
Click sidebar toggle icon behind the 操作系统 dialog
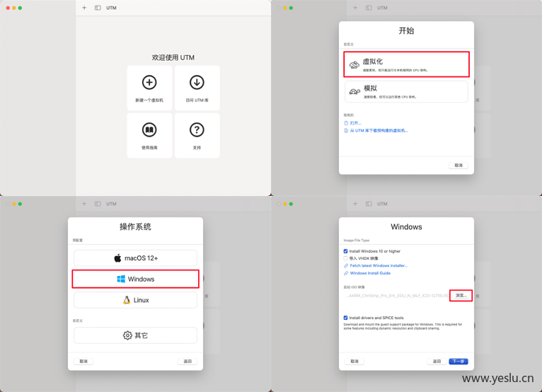coord(98,204)
